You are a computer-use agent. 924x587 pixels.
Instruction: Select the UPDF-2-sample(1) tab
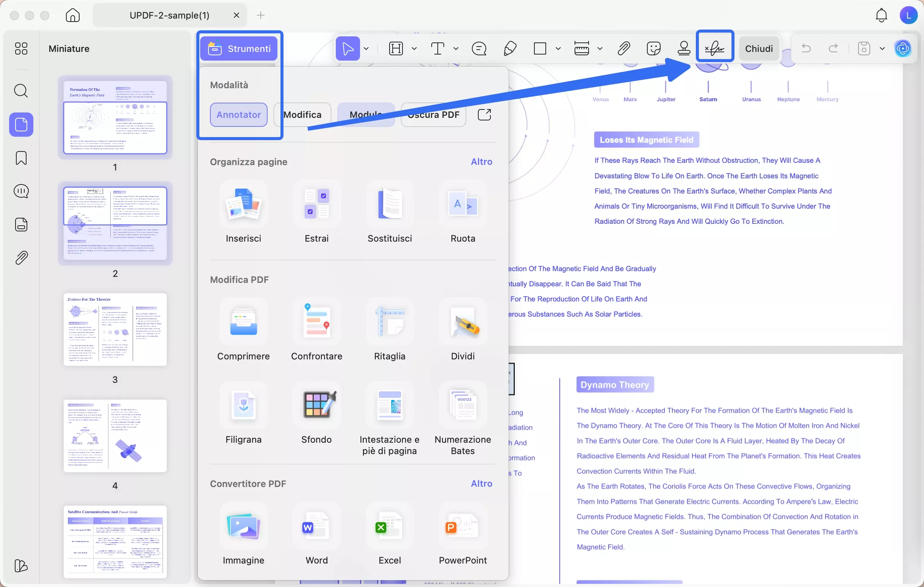coord(169,15)
